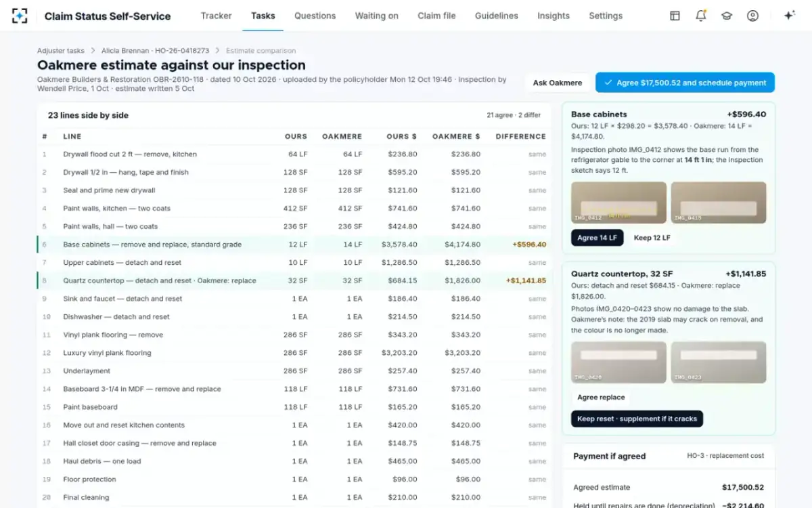The height and width of the screenshot is (508, 812).
Task: Select the Floor protection line
Action: (89, 480)
